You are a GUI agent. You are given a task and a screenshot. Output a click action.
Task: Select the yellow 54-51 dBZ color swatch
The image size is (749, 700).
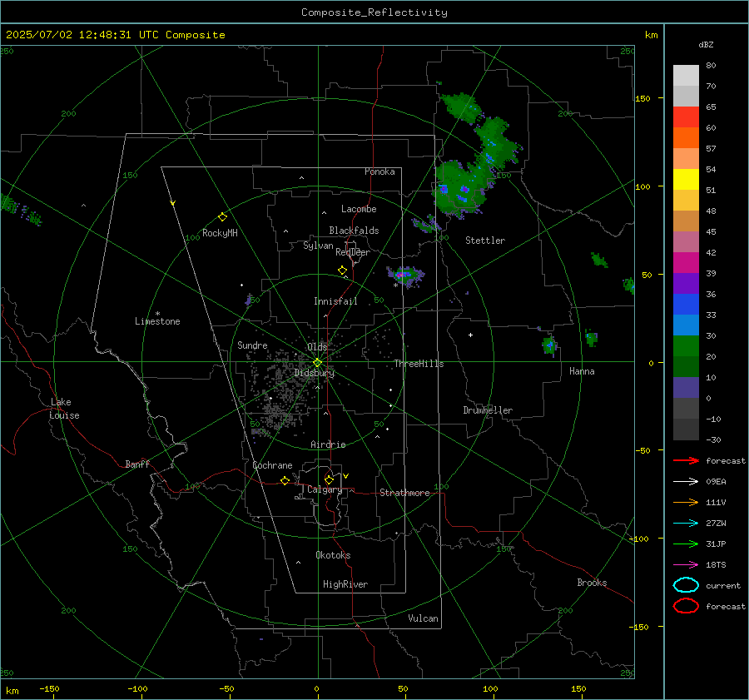(x=686, y=180)
